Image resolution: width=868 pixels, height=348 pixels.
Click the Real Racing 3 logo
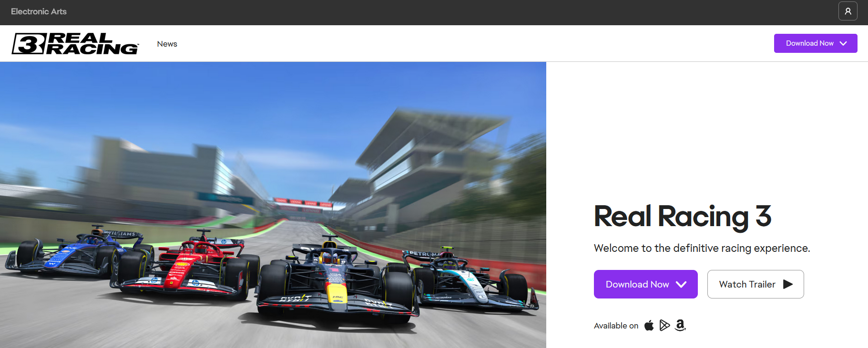coord(75,43)
